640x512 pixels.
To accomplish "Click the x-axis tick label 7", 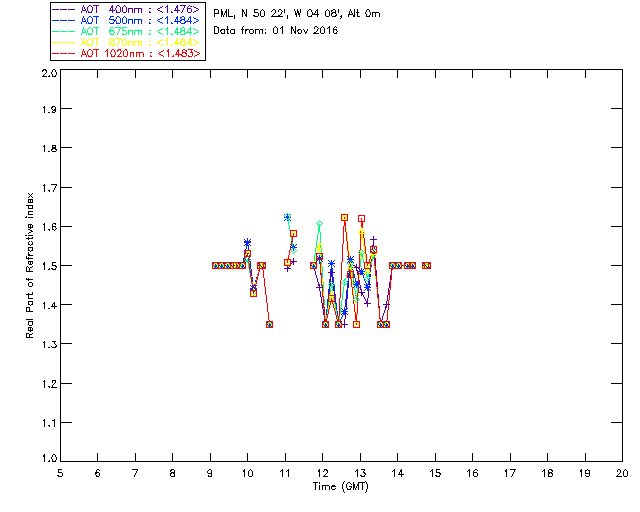I will [x=135, y=473].
